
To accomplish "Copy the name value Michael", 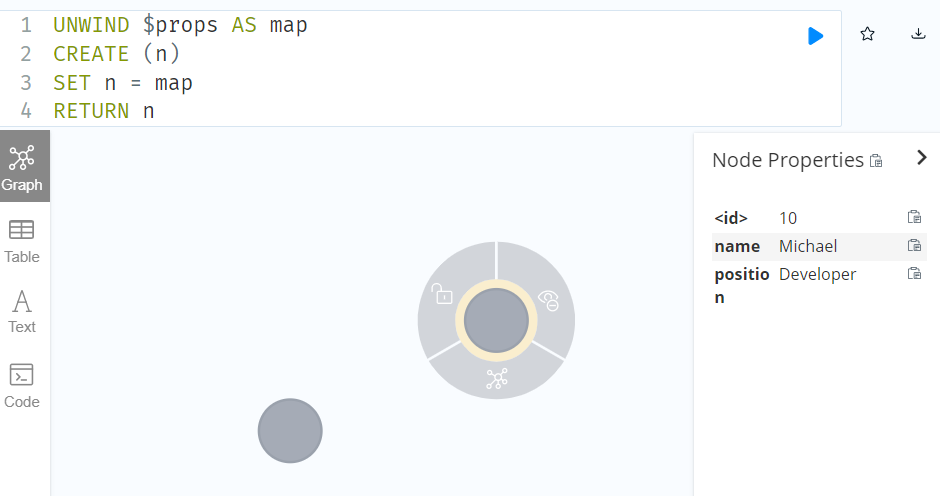I will [x=914, y=245].
